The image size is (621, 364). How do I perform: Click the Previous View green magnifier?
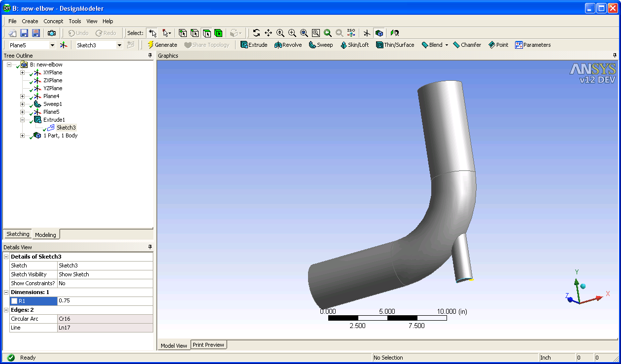click(328, 33)
